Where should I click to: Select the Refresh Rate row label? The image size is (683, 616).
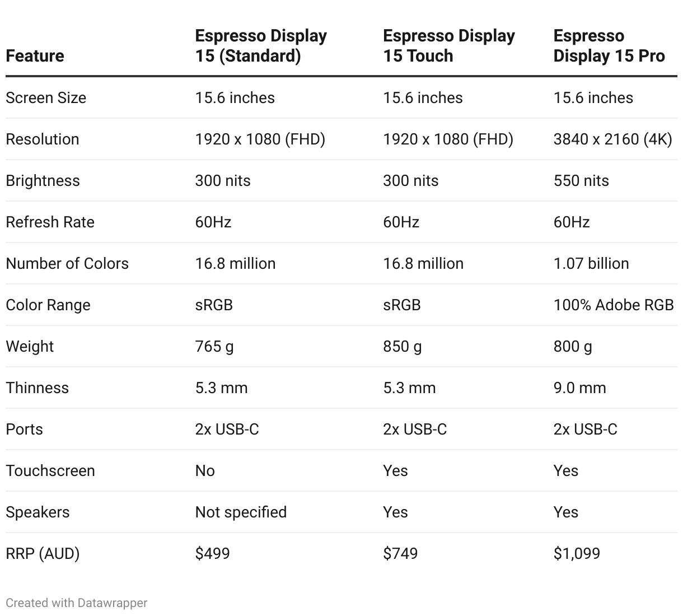50,222
